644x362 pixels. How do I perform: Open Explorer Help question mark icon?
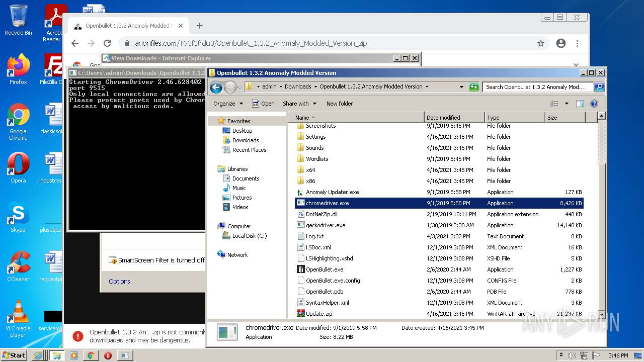tap(594, 104)
